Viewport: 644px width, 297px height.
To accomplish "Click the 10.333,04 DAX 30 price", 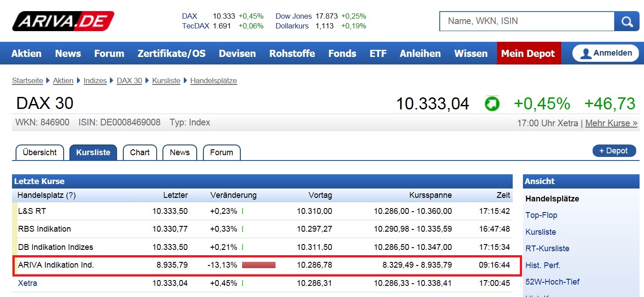I will 433,104.
